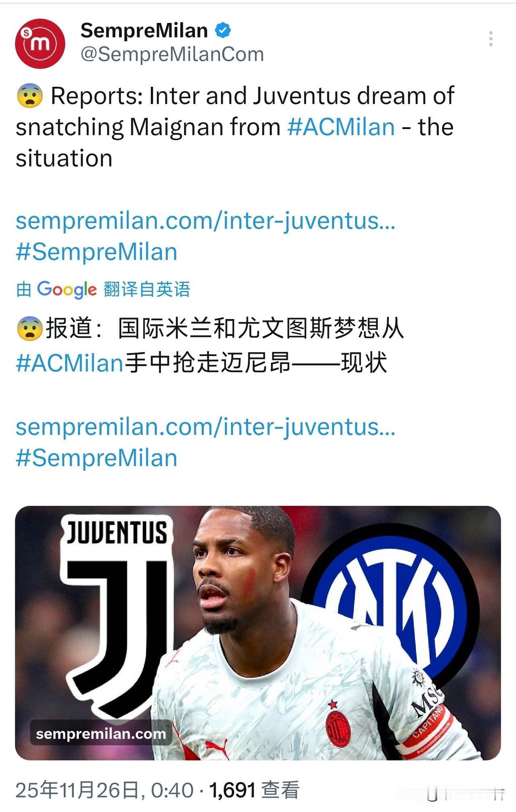Open the #ACMilan hashtag in English text
Image resolution: width=516 pixels, height=812 pixels.
(x=341, y=127)
